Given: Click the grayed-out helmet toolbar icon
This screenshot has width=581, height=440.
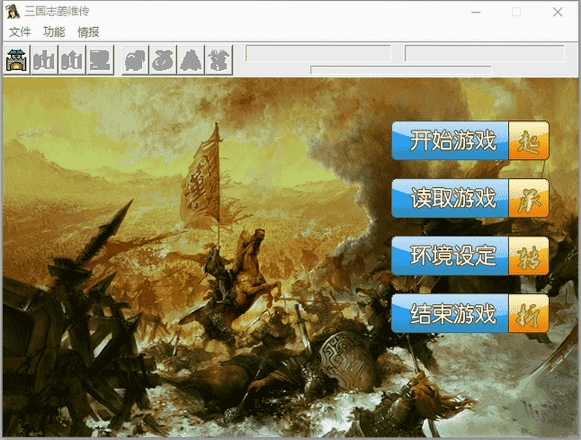Looking at the screenshot, I should tap(135, 60).
